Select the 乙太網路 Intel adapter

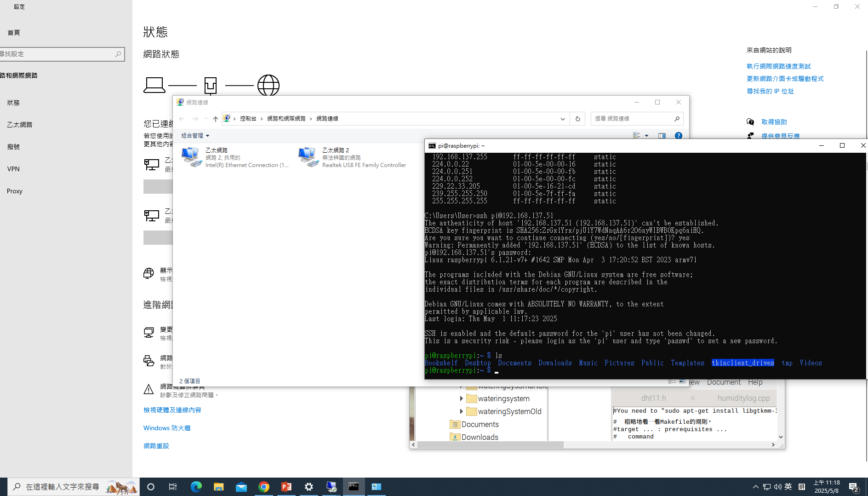tap(235, 157)
